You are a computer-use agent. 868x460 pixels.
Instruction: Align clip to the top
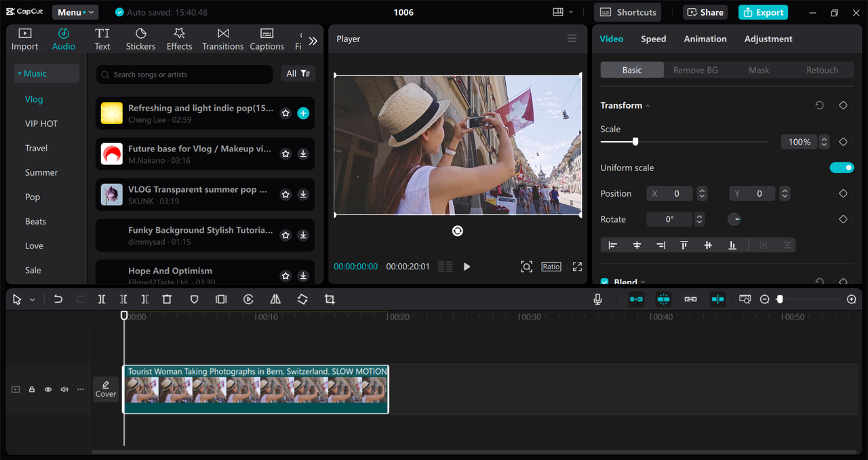[684, 245]
